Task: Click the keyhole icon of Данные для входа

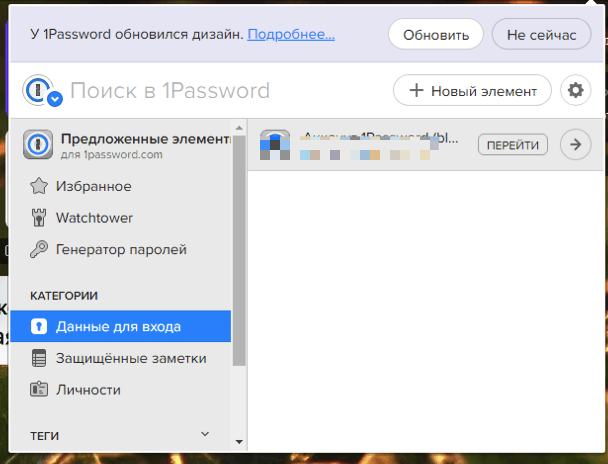Action: point(39,326)
